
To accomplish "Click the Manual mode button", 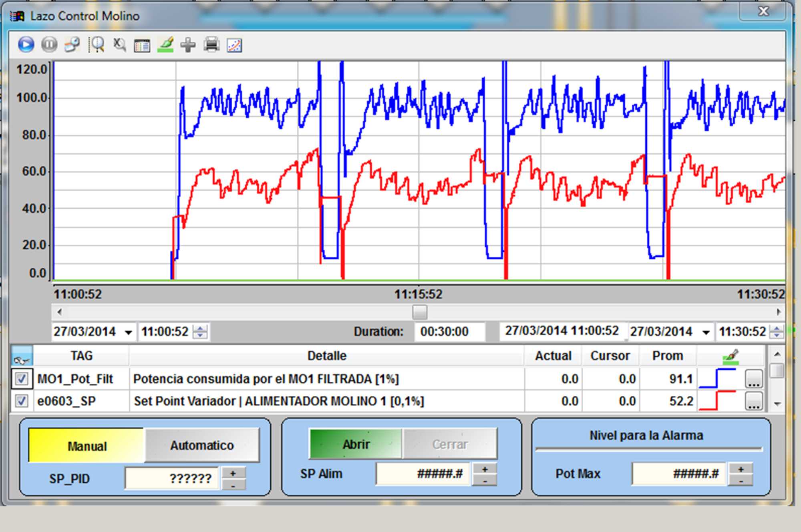I will 87,446.
